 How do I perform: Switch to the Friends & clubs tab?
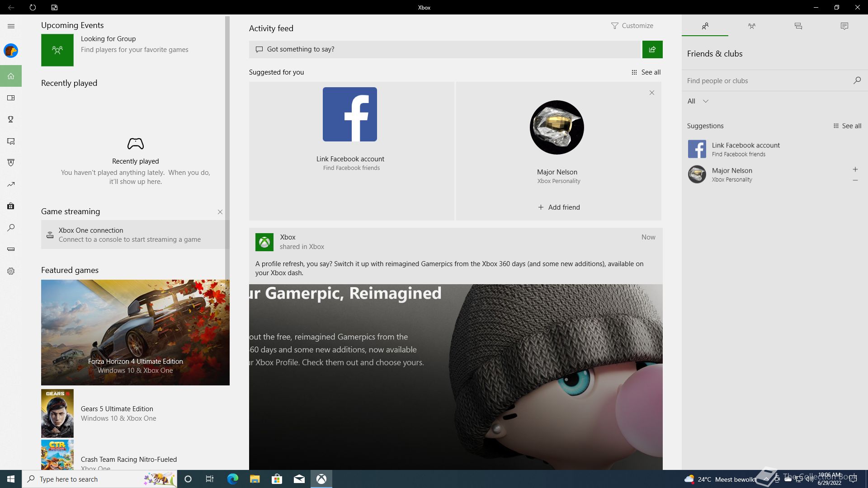pyautogui.click(x=705, y=26)
